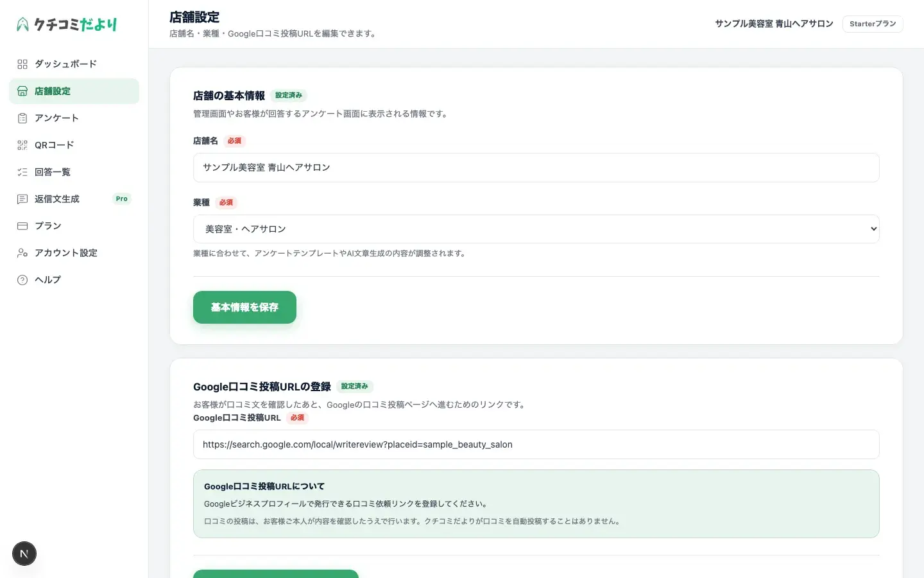Screen dimensions: 924x578
Task: Open 返信文生成 menu item
Action: (74, 199)
